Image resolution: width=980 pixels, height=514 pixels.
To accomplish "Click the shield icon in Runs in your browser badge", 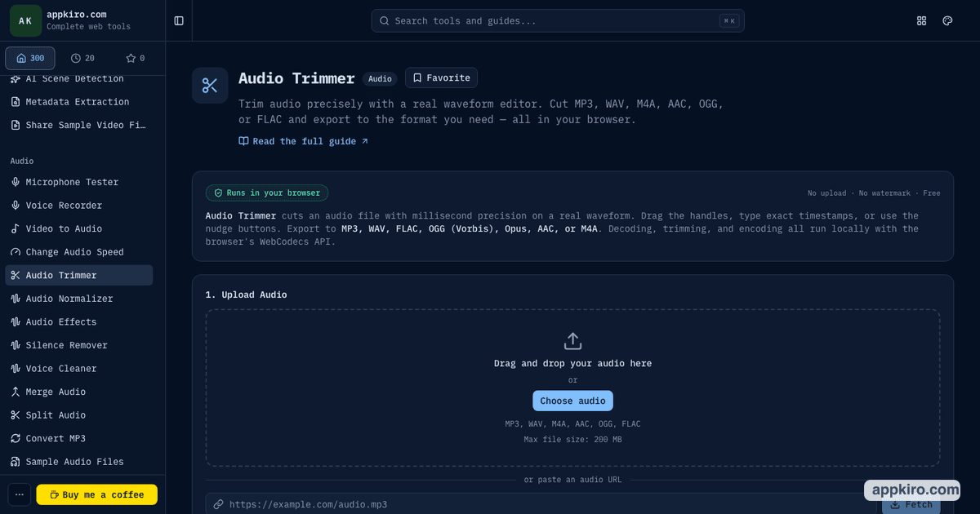I will coord(218,193).
